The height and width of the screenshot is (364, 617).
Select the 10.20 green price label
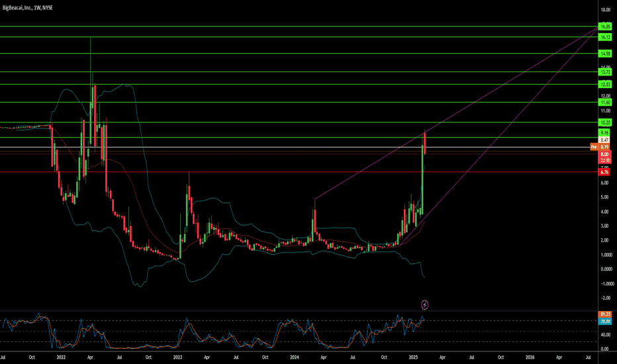pos(605,122)
